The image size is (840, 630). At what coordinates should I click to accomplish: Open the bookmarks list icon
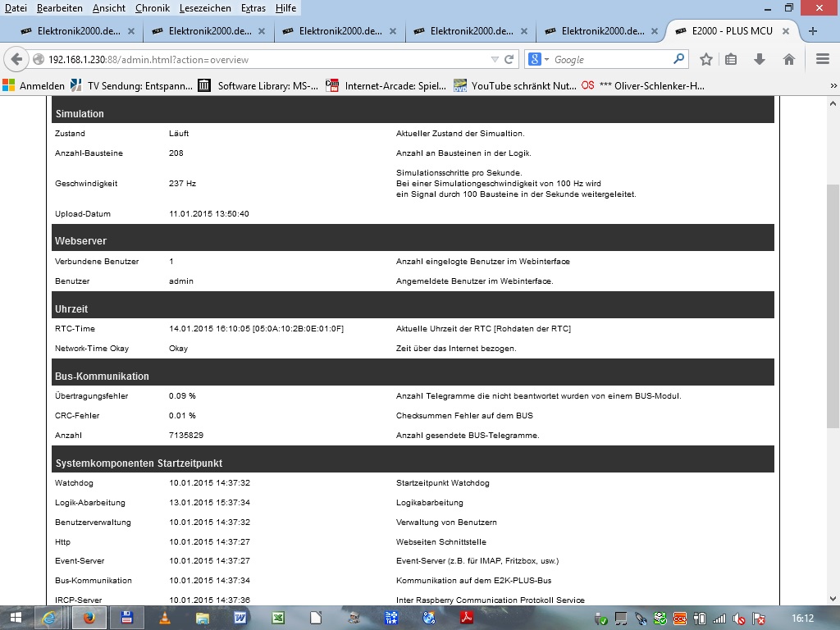[731, 59]
